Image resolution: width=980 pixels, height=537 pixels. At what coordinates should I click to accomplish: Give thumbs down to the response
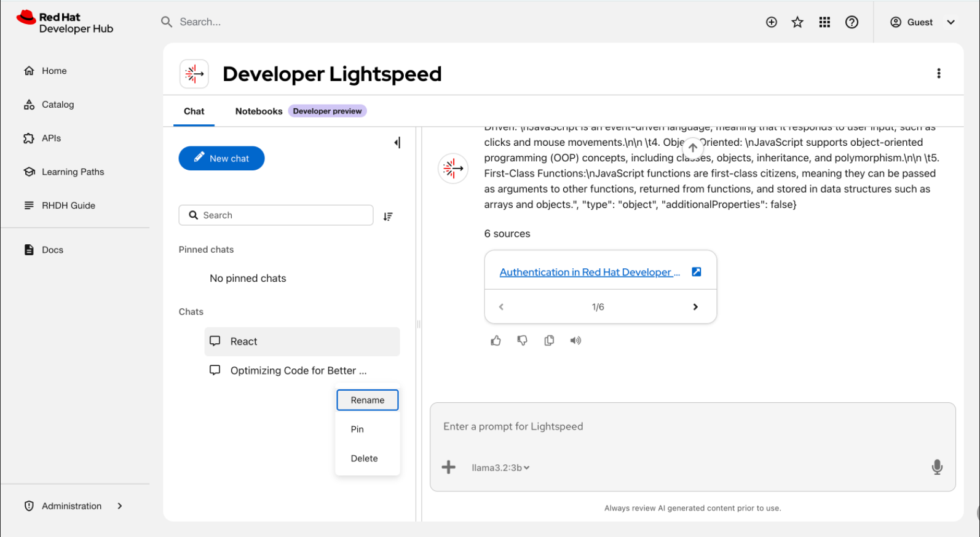coord(522,340)
